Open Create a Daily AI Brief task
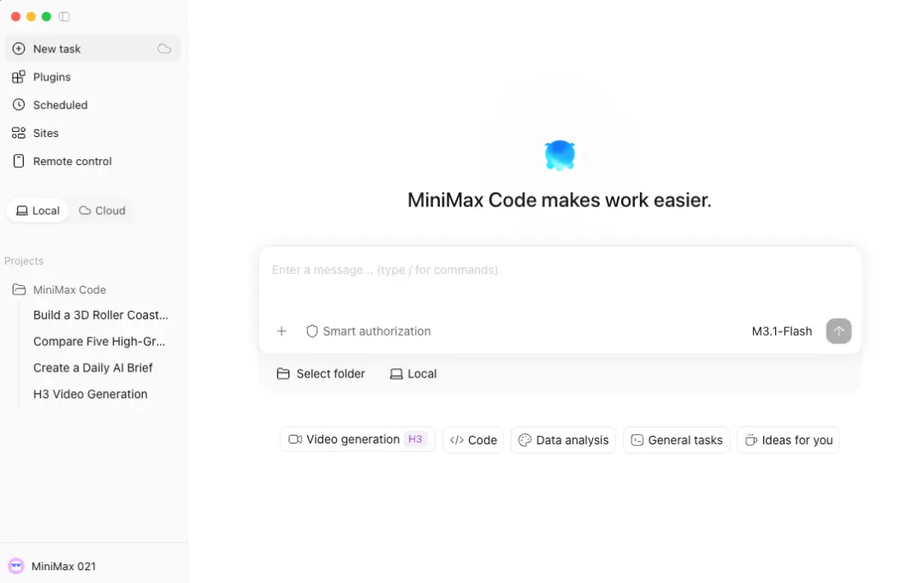The image size is (924, 583). (92, 368)
